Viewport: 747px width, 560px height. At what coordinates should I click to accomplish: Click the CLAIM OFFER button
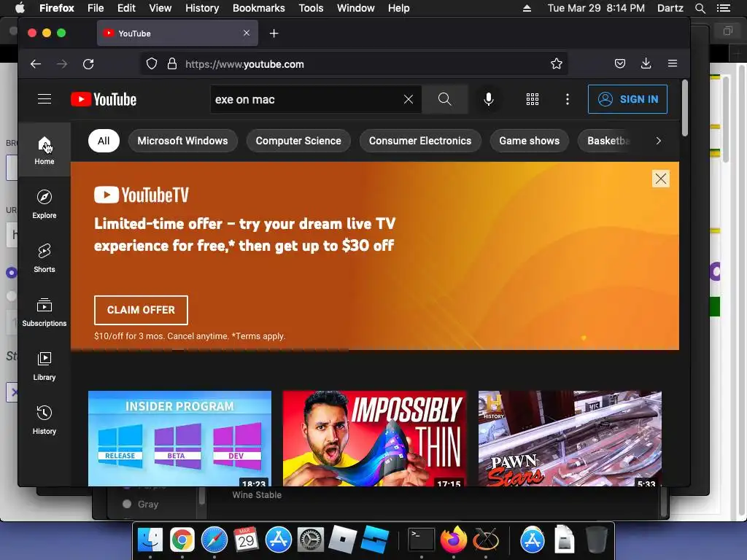click(x=141, y=310)
